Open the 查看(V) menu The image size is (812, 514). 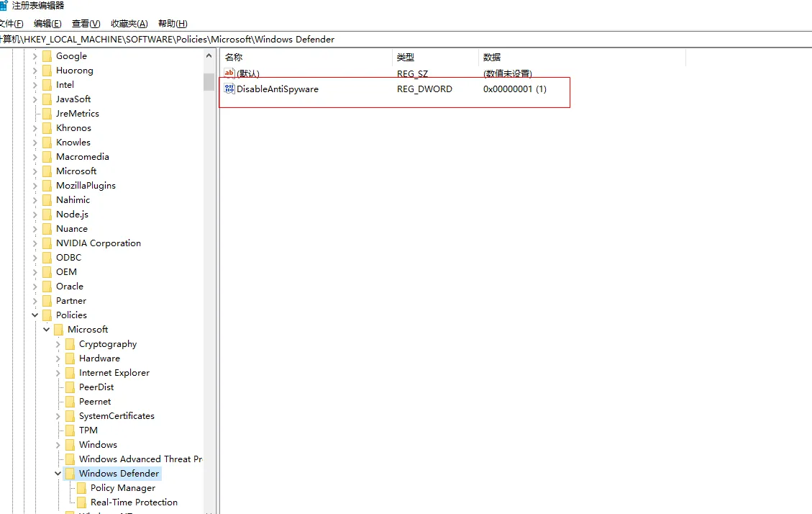click(86, 24)
